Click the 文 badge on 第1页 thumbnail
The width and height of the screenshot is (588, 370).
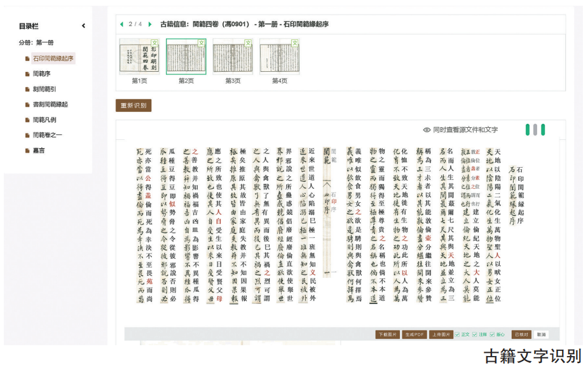point(156,43)
